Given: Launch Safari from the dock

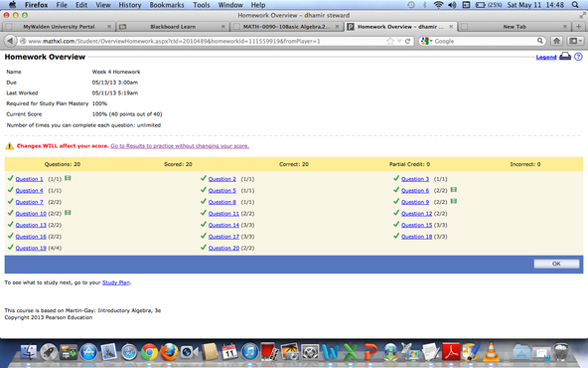Looking at the screenshot, I should (129, 352).
